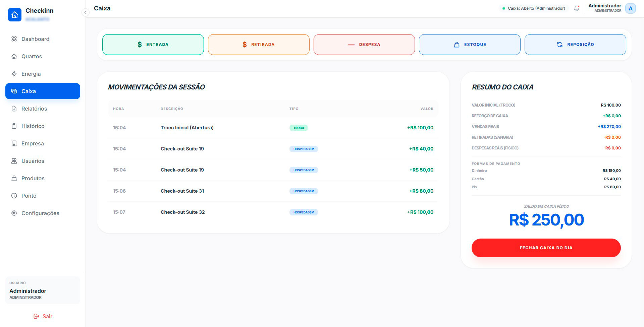
Task: Open the notifications bell
Action: (577, 8)
